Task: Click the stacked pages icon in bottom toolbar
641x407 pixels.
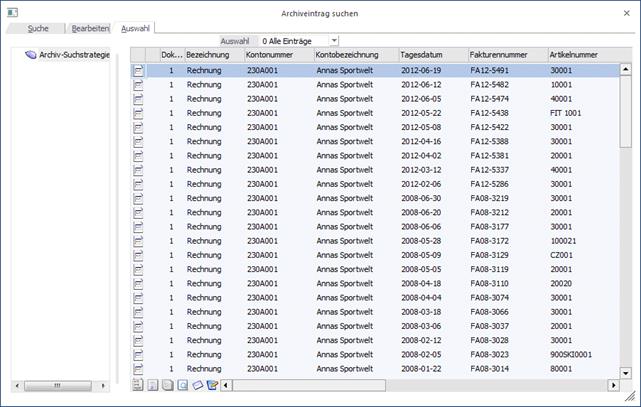Action: (167, 385)
